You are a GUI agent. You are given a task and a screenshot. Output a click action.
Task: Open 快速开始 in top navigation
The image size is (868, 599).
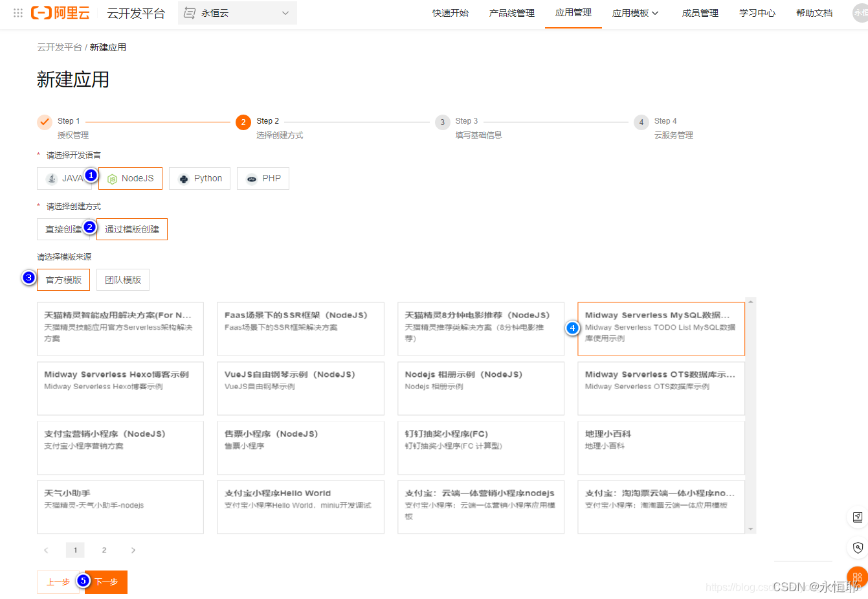coord(451,13)
